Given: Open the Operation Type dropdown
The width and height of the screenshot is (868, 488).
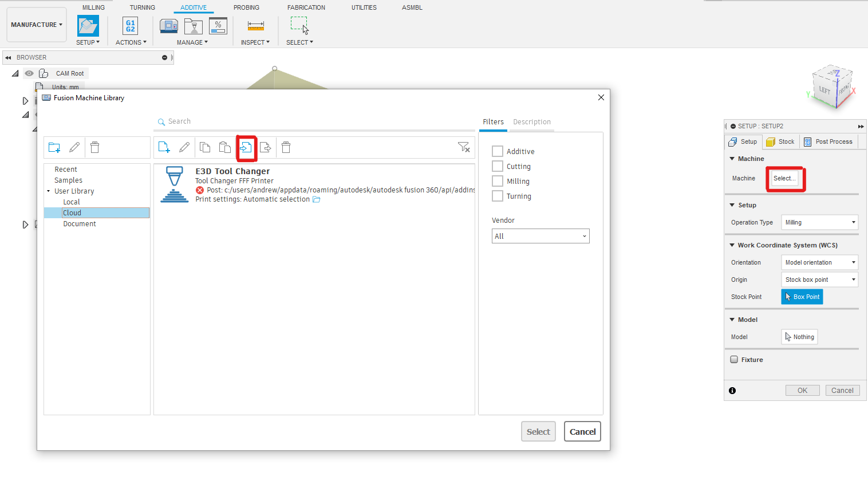Looking at the screenshot, I should [x=820, y=222].
